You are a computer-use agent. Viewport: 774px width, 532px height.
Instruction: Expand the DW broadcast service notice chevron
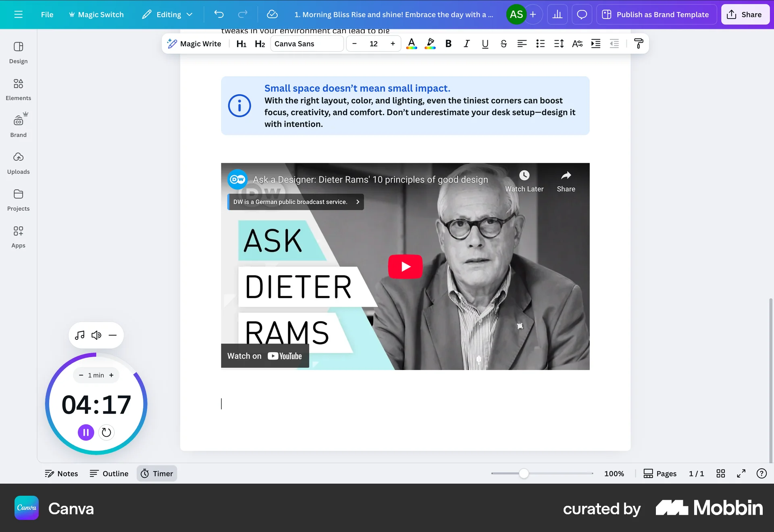click(357, 202)
